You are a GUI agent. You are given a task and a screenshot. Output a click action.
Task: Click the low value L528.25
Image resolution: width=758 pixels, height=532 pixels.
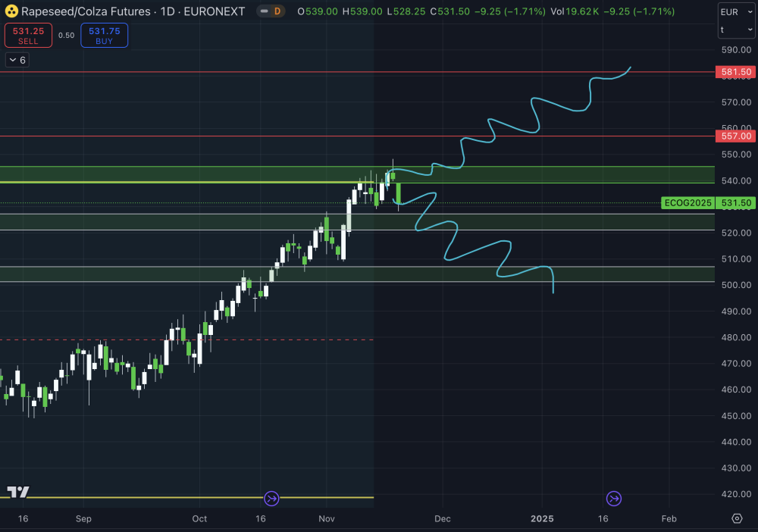click(x=406, y=11)
